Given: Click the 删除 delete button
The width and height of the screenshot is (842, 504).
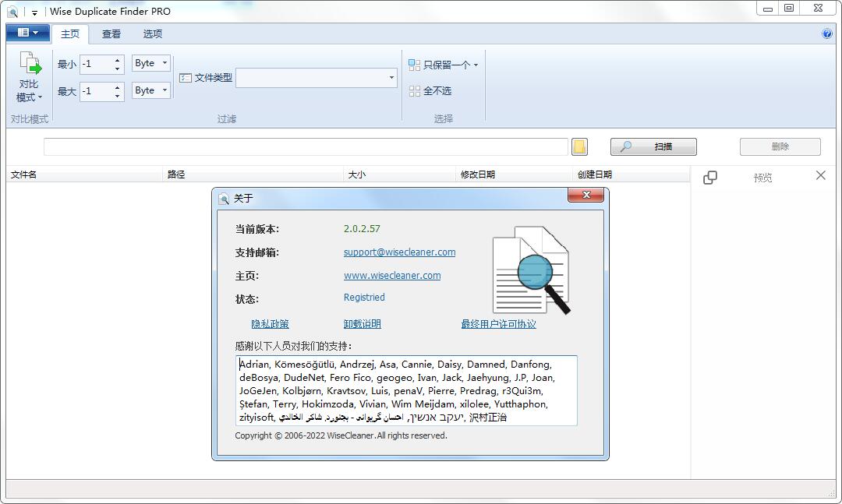Looking at the screenshot, I should click(780, 146).
